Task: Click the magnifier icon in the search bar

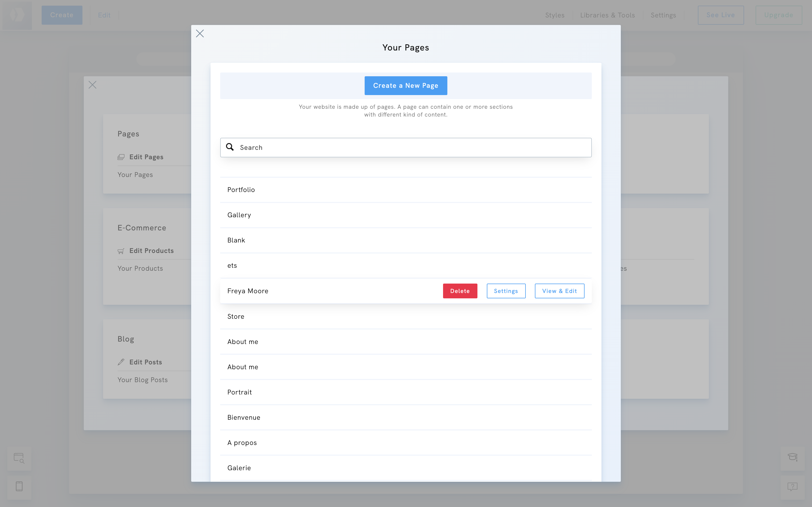Action: 230,147
